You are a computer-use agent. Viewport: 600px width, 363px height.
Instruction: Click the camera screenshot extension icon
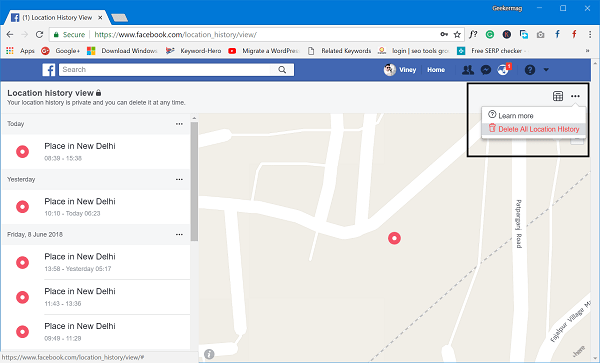540,35
